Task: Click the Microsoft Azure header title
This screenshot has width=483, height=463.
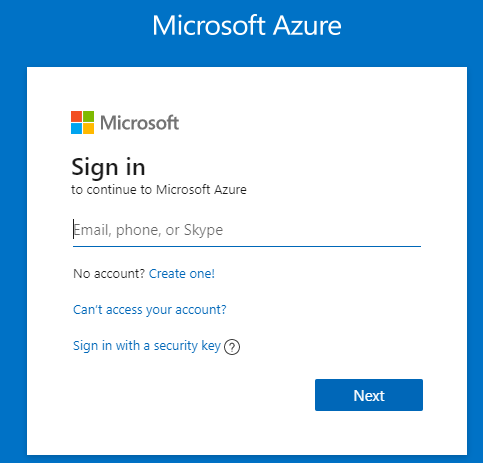Action: pyautogui.click(x=247, y=25)
